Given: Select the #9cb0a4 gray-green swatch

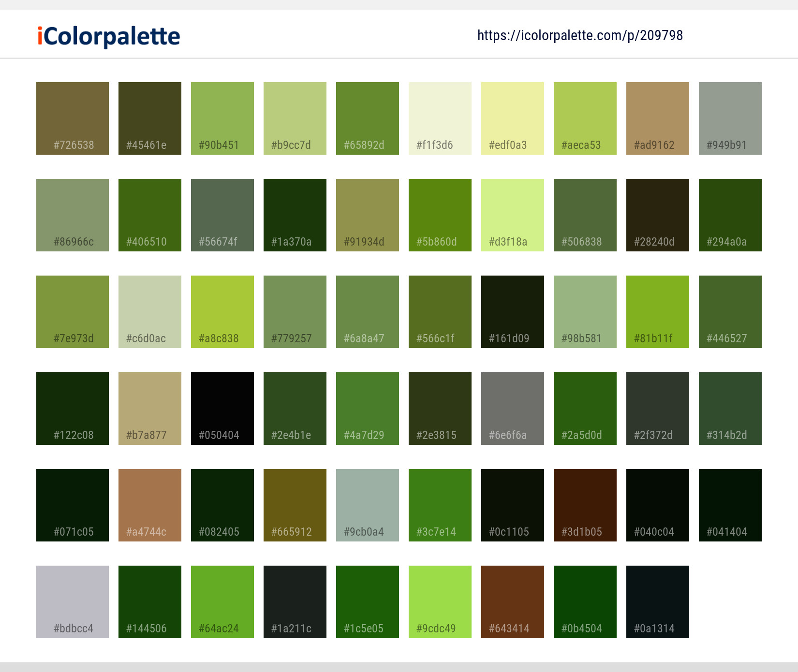Looking at the screenshot, I should (368, 505).
